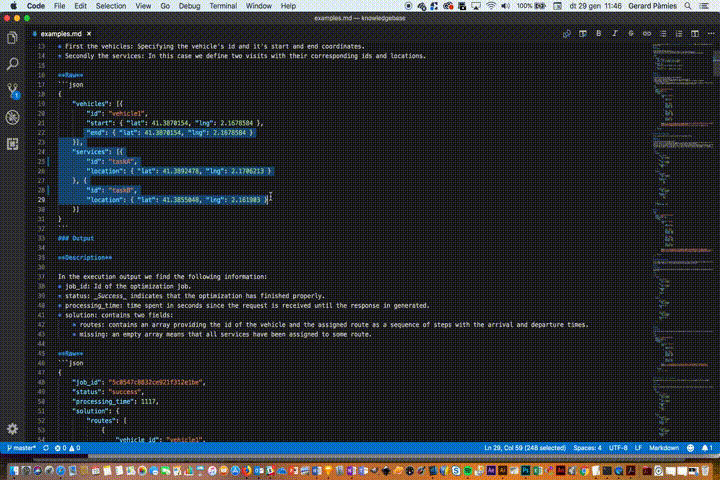Screen dimensions: 720x480
Task: Toggle italic formatting in editor toolbar
Action: pyautogui.click(x=614, y=34)
